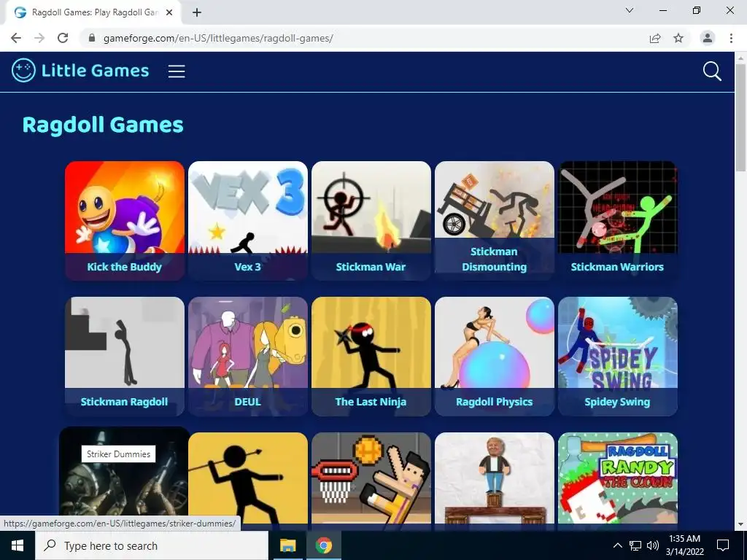Open the volume tray icon
Image resolution: width=747 pixels, height=560 pixels.
pos(653,545)
